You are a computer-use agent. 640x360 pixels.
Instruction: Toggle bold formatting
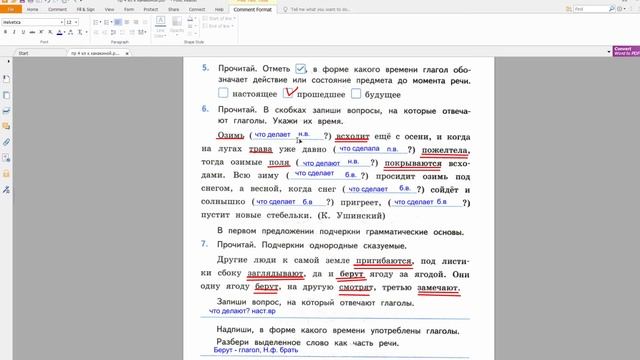tap(5, 32)
